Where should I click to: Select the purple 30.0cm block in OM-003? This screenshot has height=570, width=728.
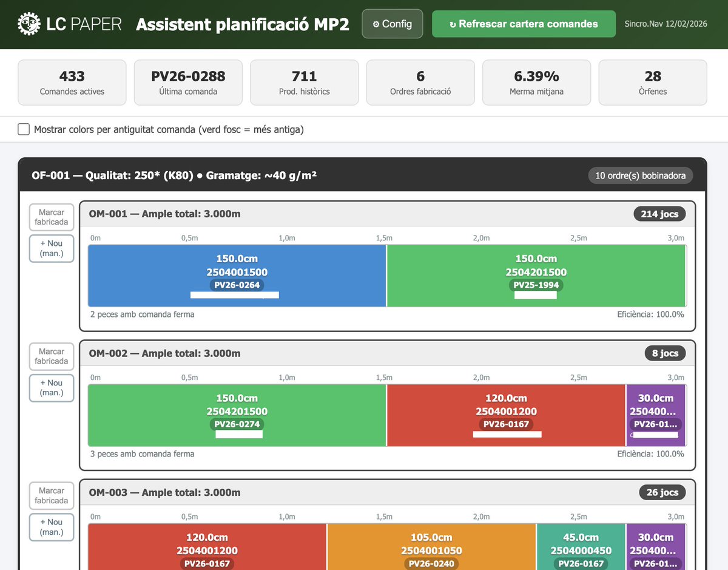pyautogui.click(x=656, y=547)
